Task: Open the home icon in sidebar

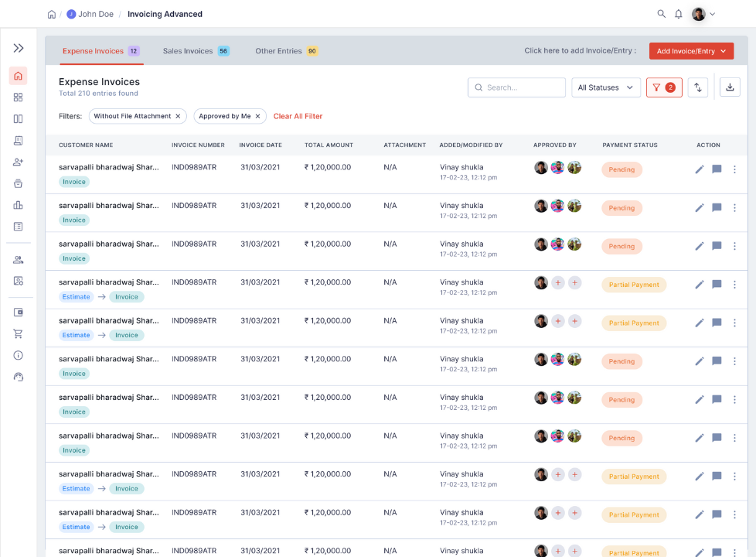Action: (x=19, y=76)
